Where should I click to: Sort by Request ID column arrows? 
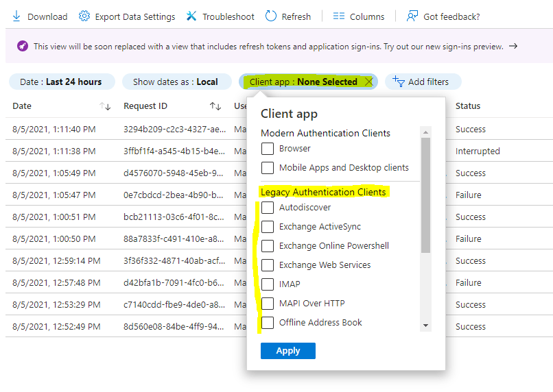point(215,106)
